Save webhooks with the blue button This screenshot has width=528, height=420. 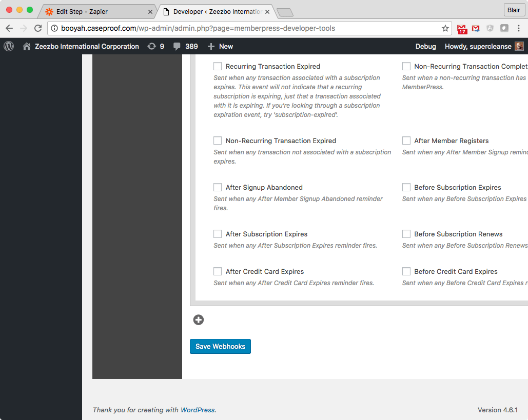[220, 346]
